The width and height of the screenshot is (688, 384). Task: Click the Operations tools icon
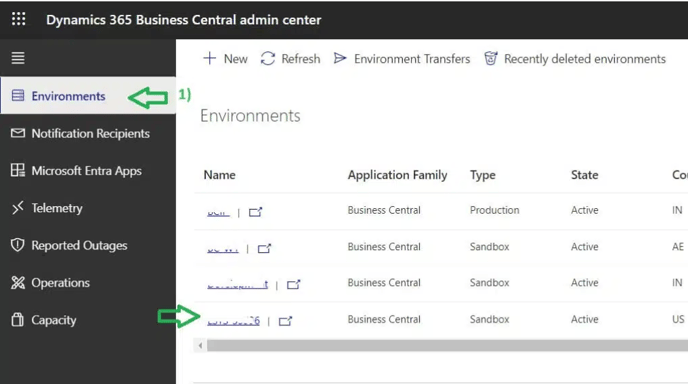[18, 283]
